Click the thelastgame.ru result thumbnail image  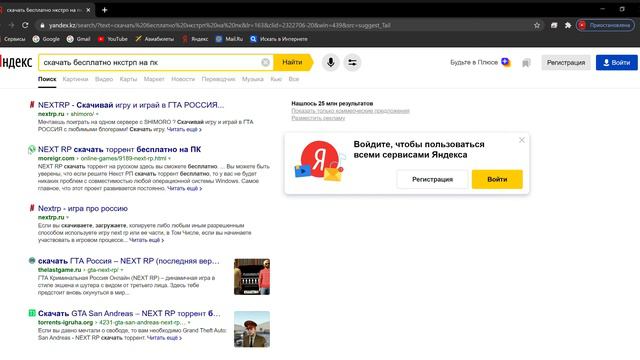[252, 277]
